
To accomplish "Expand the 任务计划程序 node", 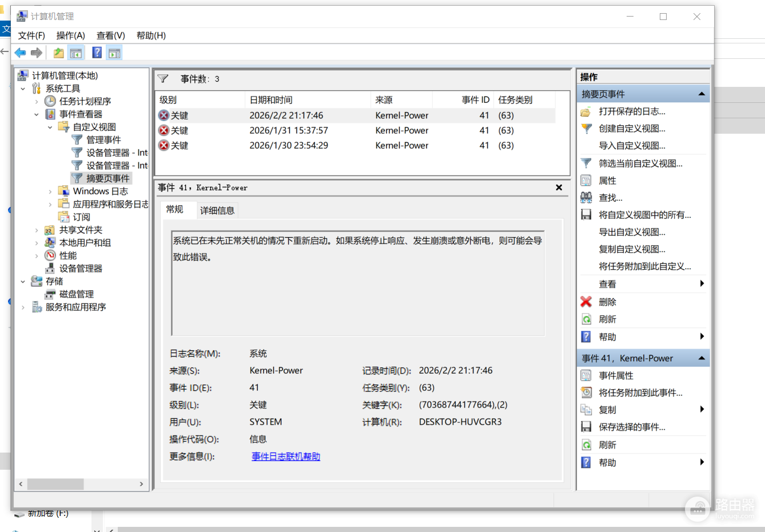I will pyautogui.click(x=37, y=101).
